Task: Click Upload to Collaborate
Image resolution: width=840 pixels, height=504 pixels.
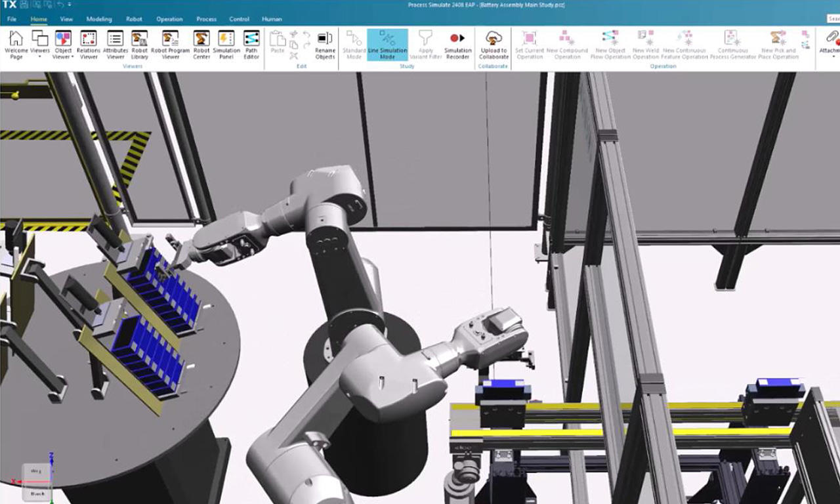Action: (493, 45)
